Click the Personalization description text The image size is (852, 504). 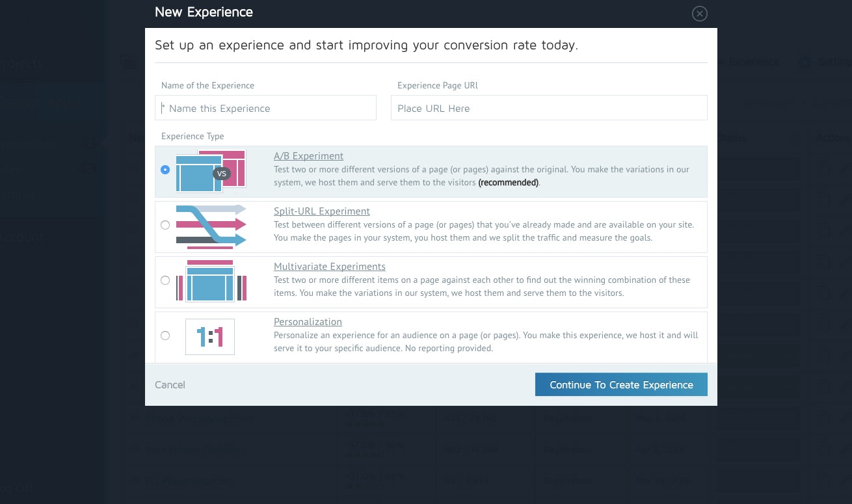click(x=486, y=342)
